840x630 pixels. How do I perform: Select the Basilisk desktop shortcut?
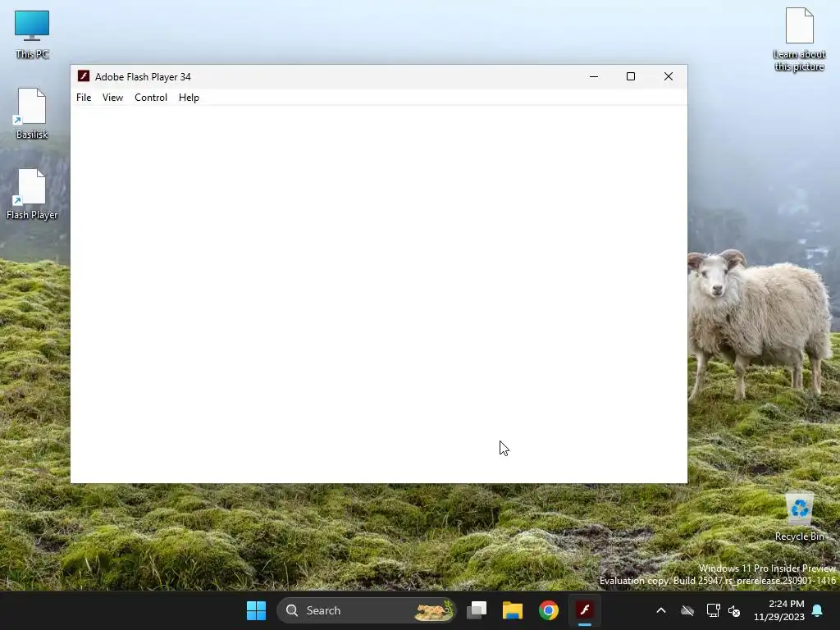pyautogui.click(x=32, y=113)
